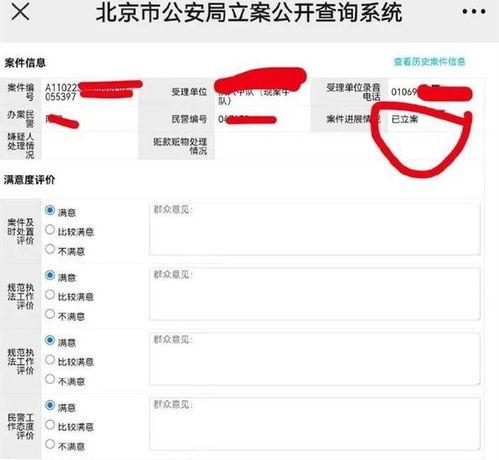Image resolution: width=499 pixels, height=460 pixels.
Task: Choose 满意 in the first 规范执法工作评价 row
Action: click(x=50, y=275)
